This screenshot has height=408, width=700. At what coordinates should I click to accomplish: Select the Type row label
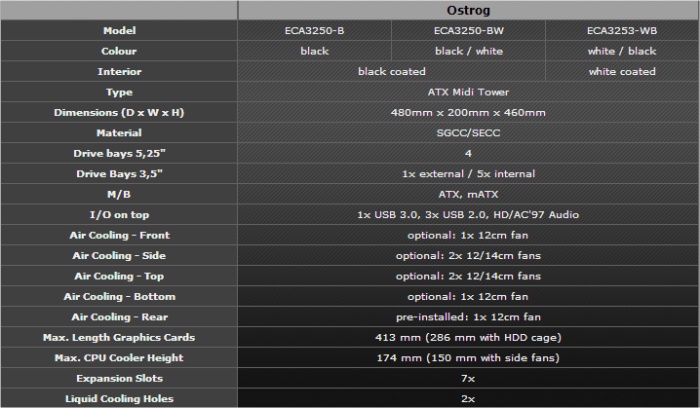click(x=119, y=92)
